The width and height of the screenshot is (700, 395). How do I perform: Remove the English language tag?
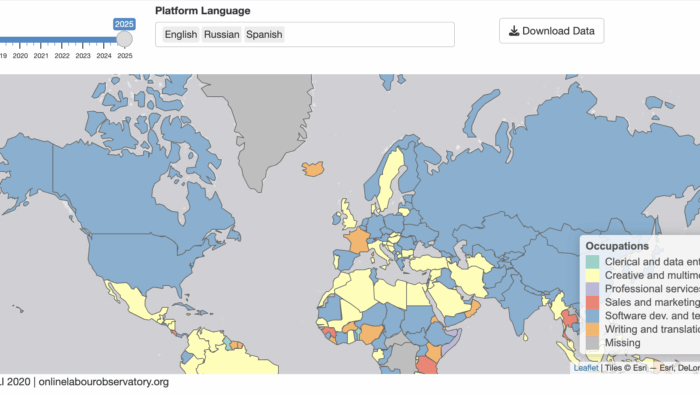click(180, 34)
